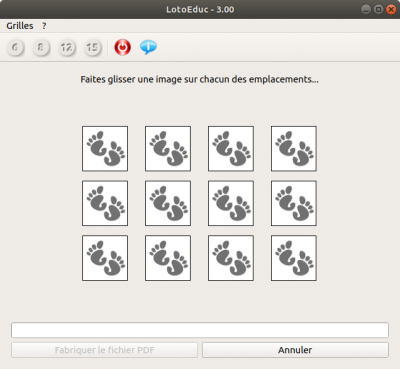Choose the 12-cell grid toolbar button

pyautogui.click(x=67, y=48)
